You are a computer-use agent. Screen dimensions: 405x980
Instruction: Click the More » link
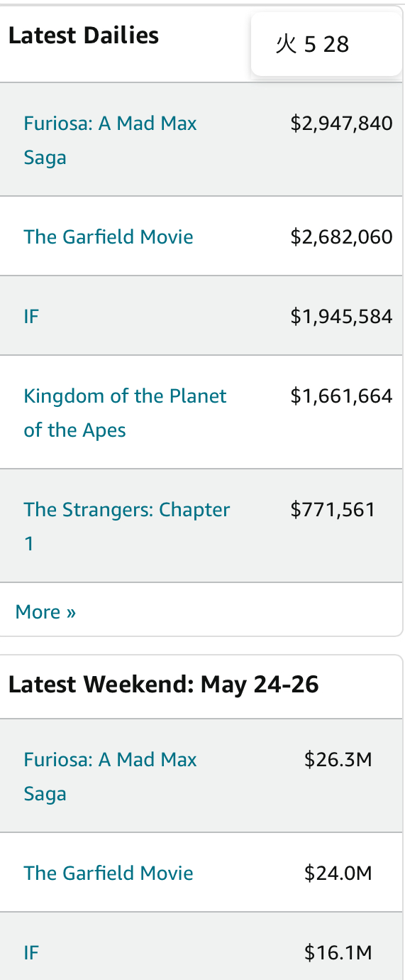click(45, 611)
